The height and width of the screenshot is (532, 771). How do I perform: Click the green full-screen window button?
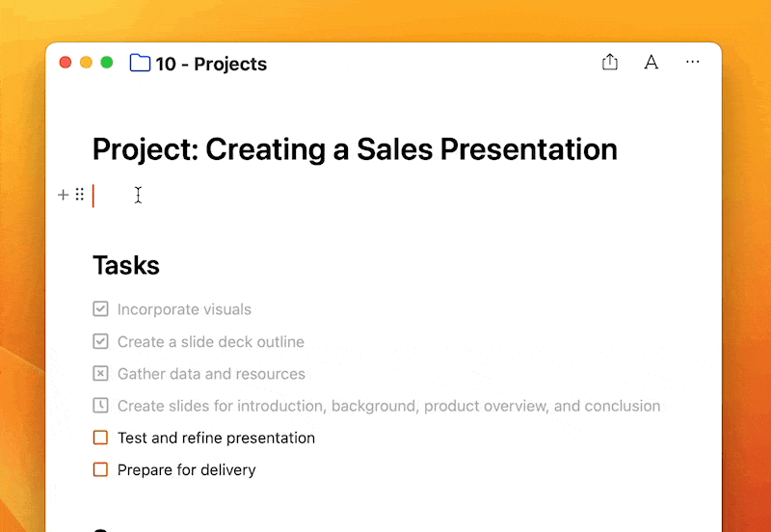[107, 63]
